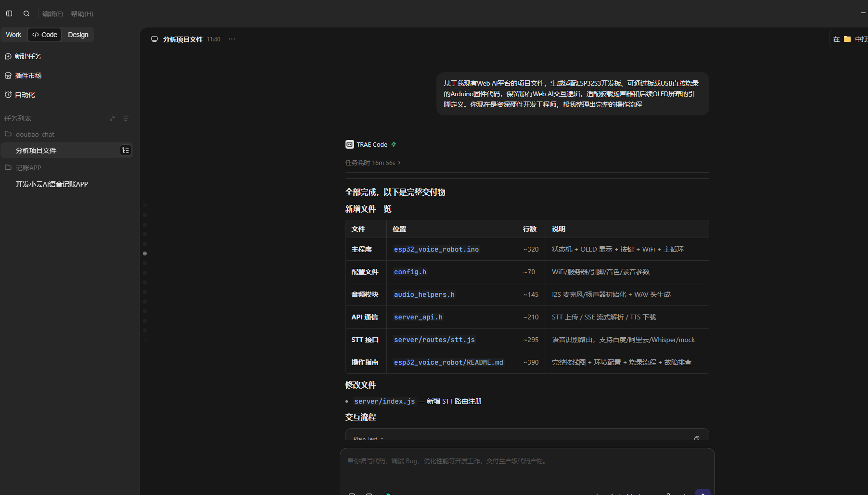This screenshot has height=495, width=868.
Task: Open the esp32_voice_robot/README.md link
Action: coord(448,362)
